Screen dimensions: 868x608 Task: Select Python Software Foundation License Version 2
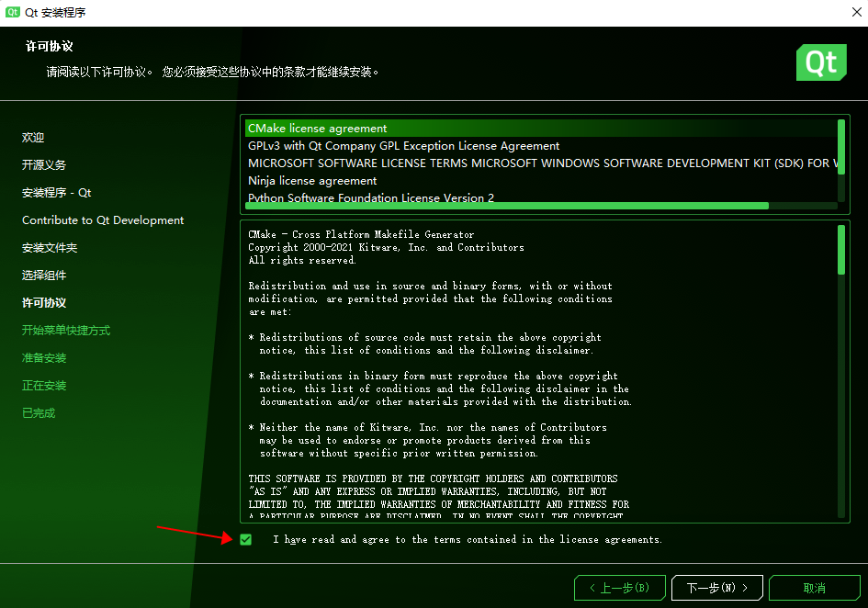coord(541,197)
